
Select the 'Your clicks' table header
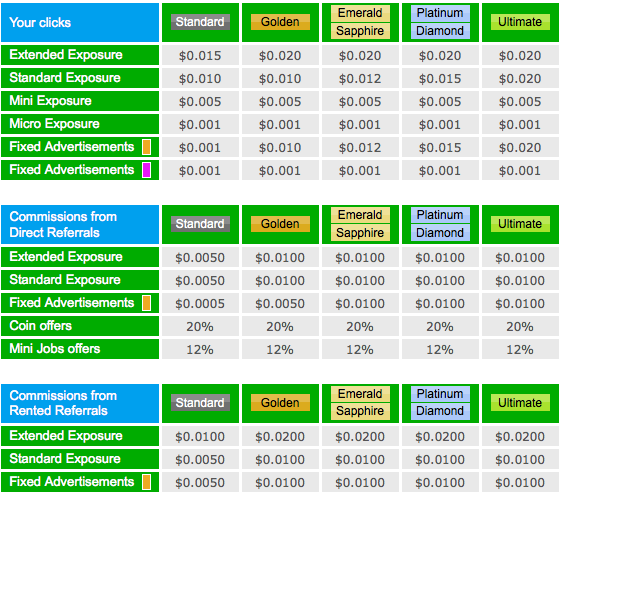[x=80, y=23]
